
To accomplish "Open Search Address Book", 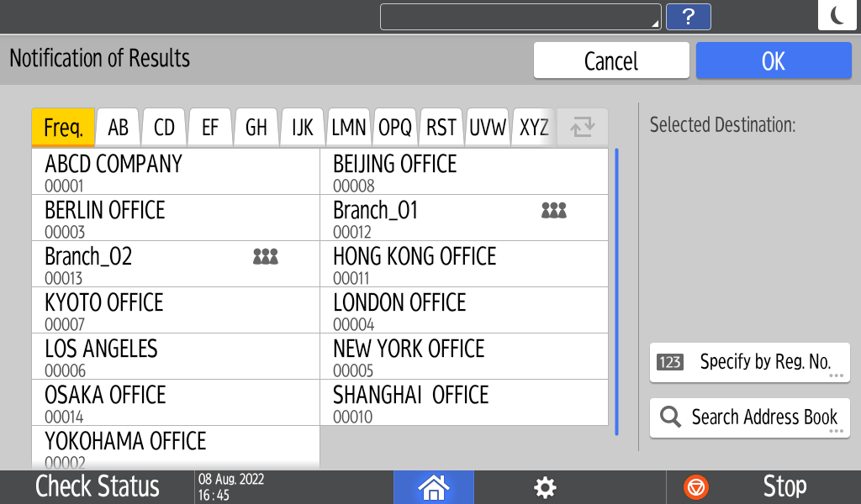I will (x=749, y=417).
